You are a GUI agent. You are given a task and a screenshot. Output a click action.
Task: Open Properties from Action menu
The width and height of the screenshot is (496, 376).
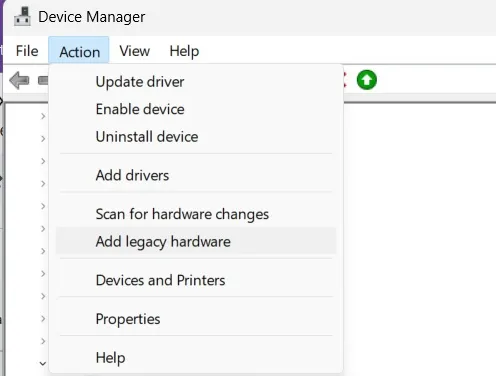[x=196, y=319]
